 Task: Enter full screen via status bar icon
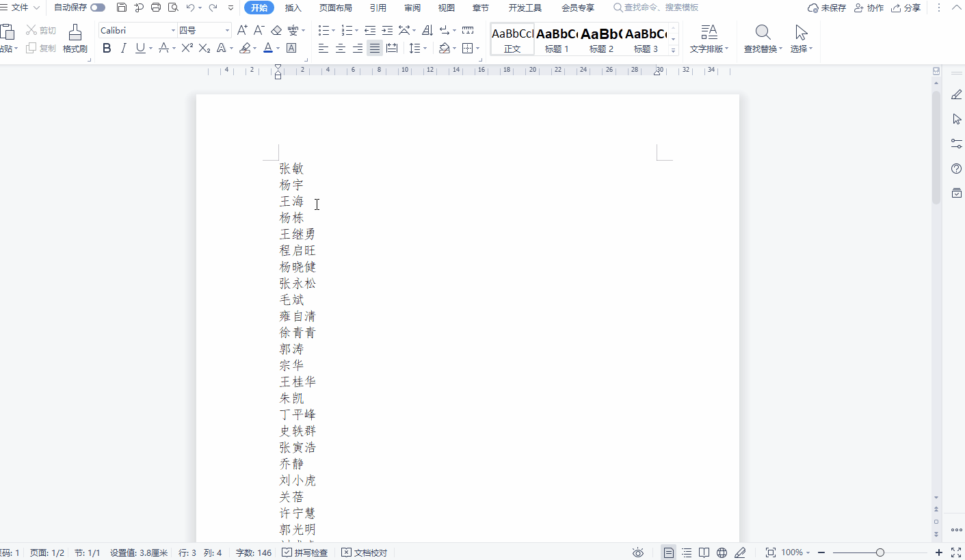[956, 552]
